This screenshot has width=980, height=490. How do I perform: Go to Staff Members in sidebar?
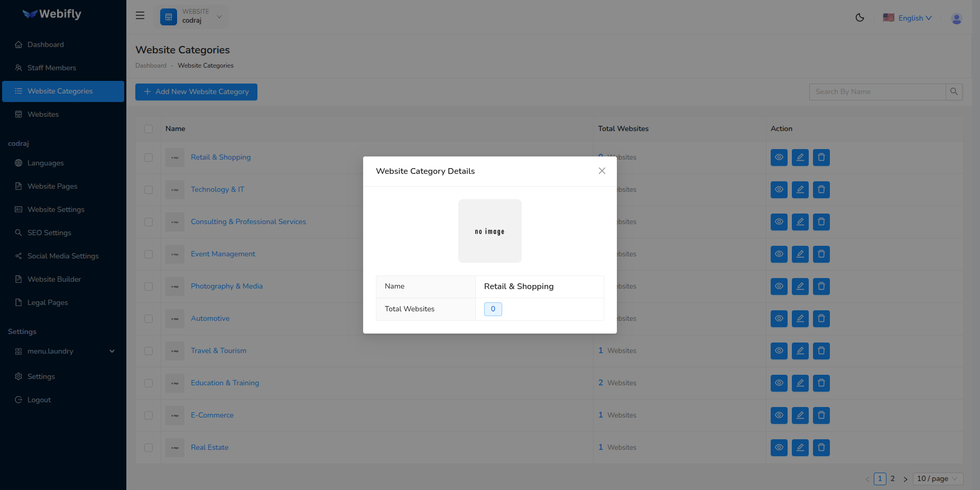tap(51, 68)
